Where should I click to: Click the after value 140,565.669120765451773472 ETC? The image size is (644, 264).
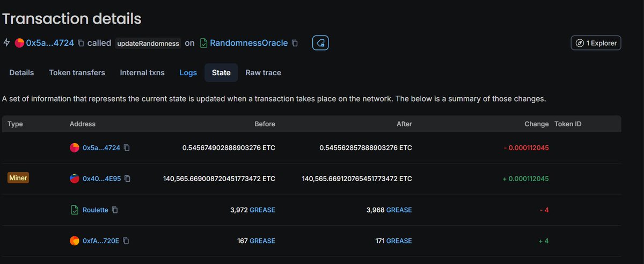click(357, 179)
